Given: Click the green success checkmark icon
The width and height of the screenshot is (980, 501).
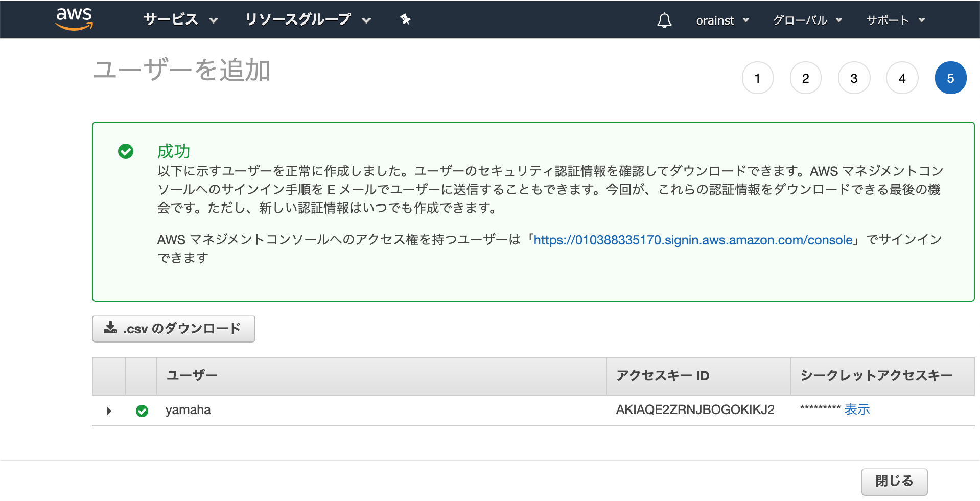Looking at the screenshot, I should [x=126, y=151].
